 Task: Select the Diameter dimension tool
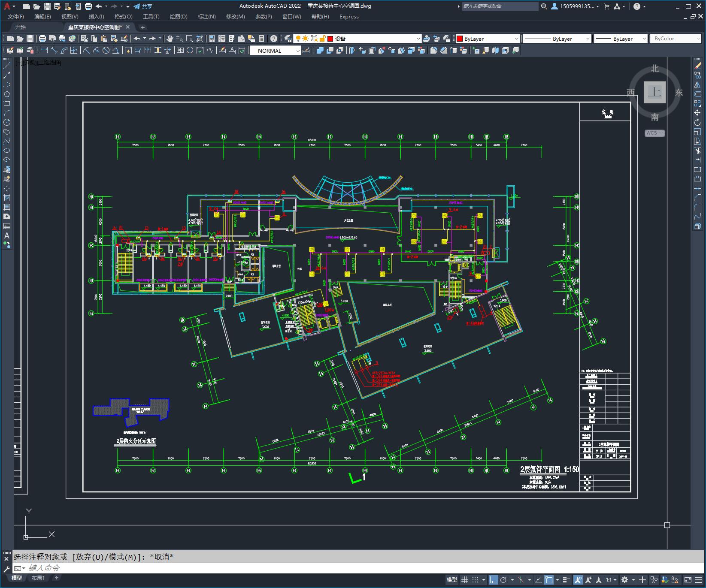point(106,51)
